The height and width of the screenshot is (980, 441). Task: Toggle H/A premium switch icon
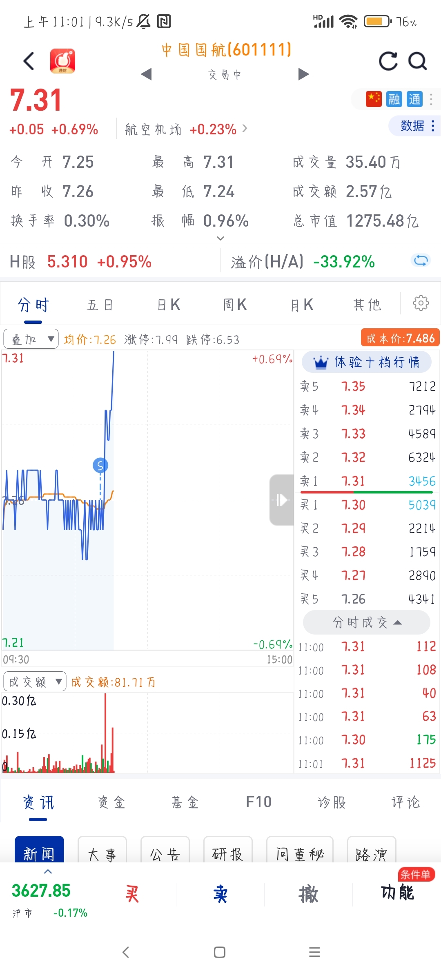pos(421,260)
